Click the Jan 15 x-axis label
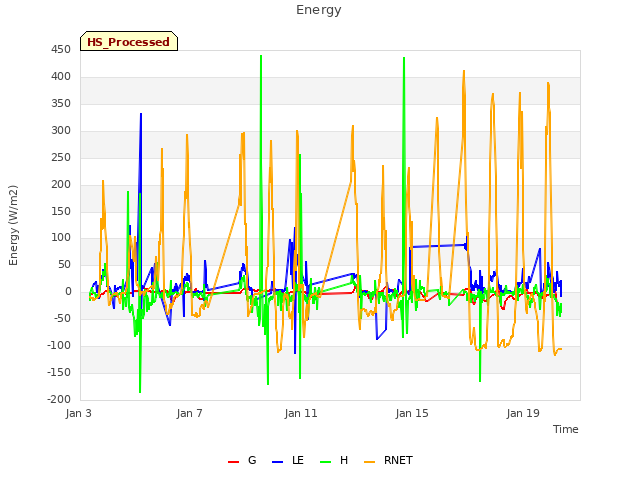The image size is (640, 480). coord(412,413)
